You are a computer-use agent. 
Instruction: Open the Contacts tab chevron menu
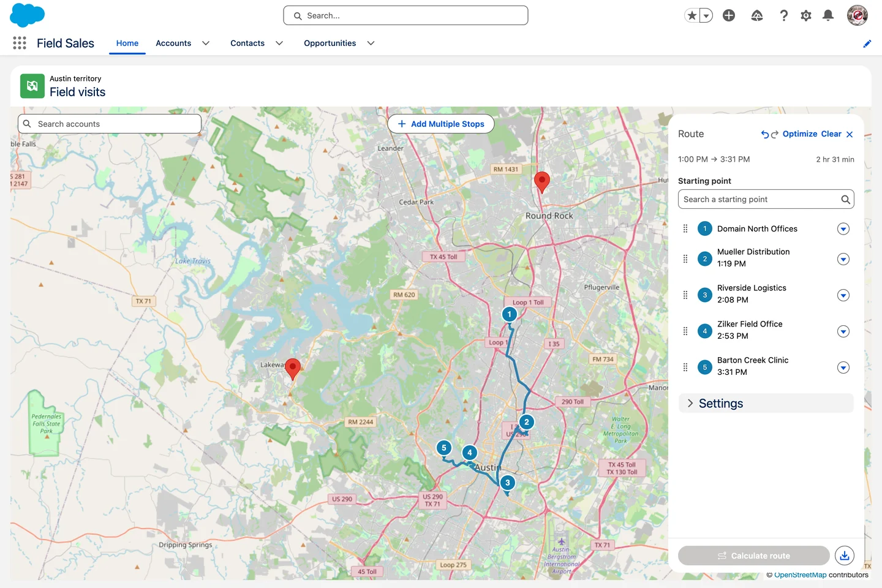(x=279, y=43)
